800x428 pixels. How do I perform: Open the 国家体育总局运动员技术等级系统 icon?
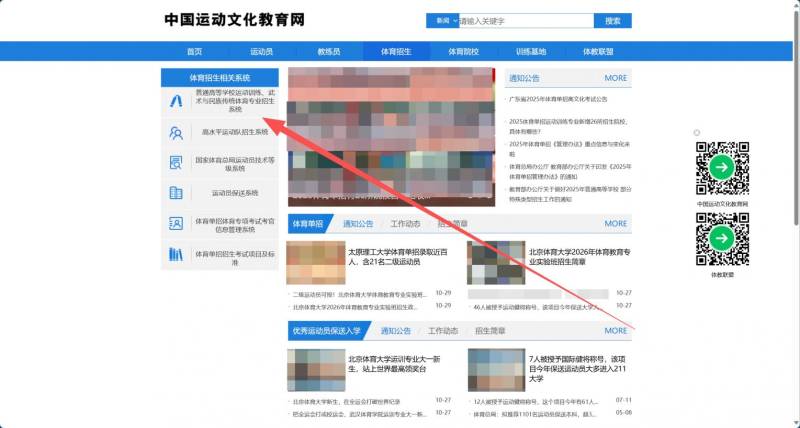[176, 162]
